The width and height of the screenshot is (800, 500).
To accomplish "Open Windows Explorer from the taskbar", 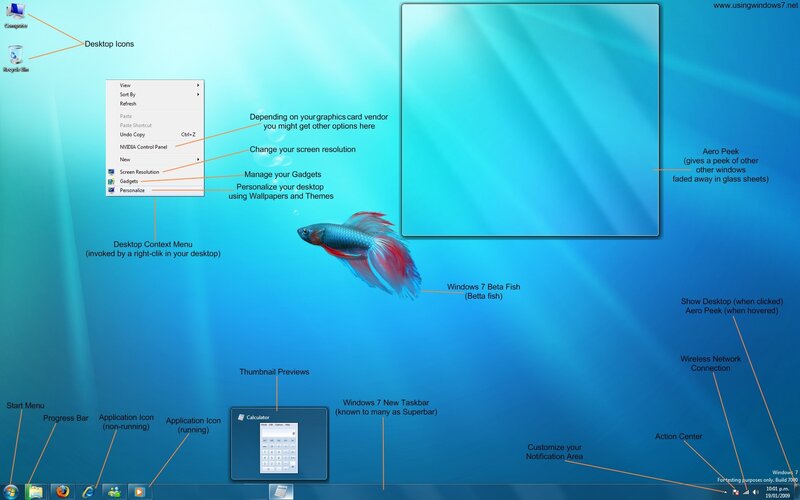I will tap(36, 492).
